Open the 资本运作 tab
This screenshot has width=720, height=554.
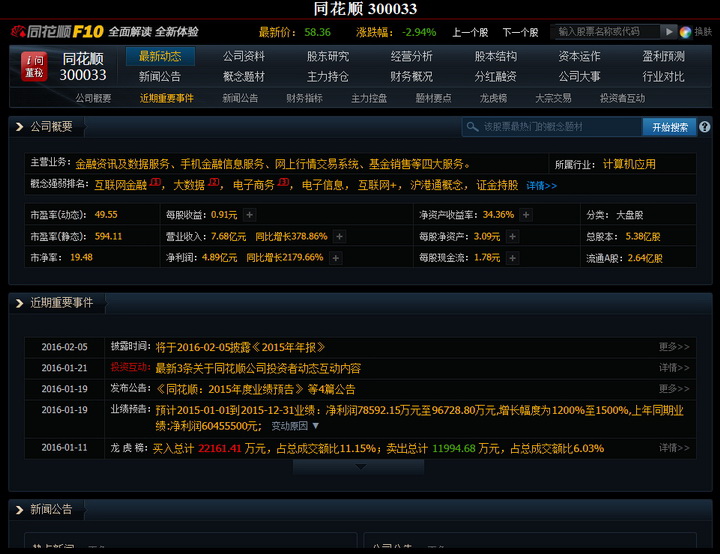tap(579, 57)
